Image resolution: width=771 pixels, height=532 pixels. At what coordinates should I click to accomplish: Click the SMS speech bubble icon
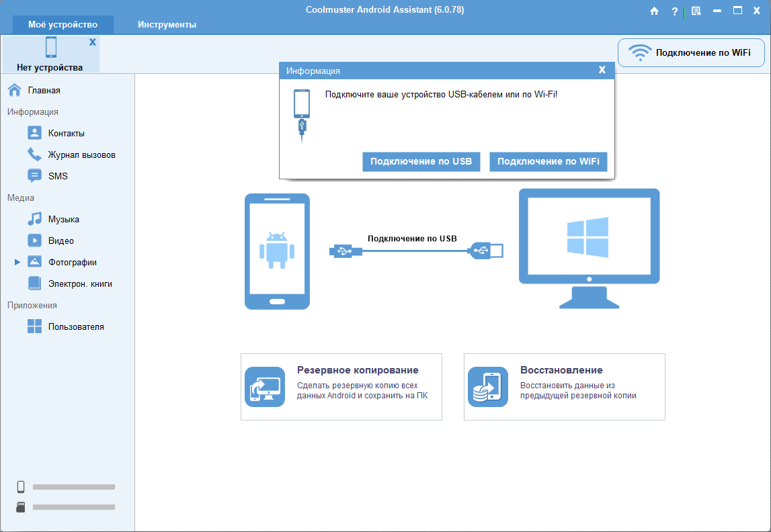[x=34, y=176]
